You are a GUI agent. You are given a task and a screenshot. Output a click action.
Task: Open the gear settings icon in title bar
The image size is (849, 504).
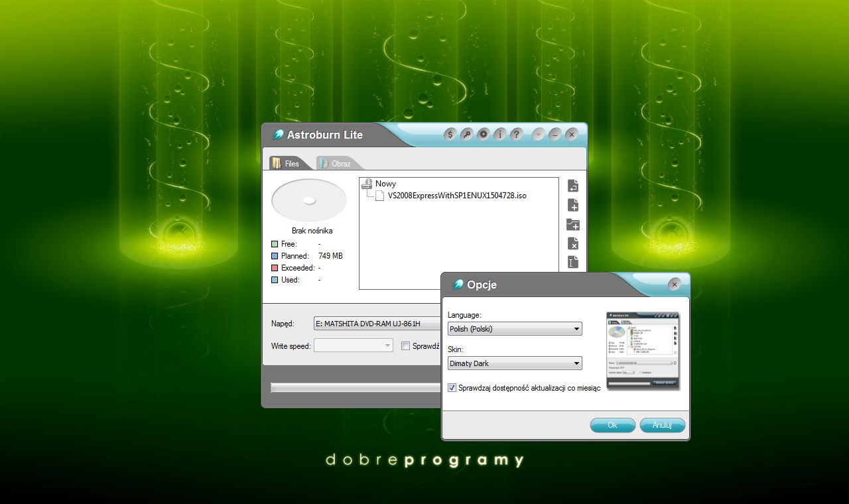point(484,135)
